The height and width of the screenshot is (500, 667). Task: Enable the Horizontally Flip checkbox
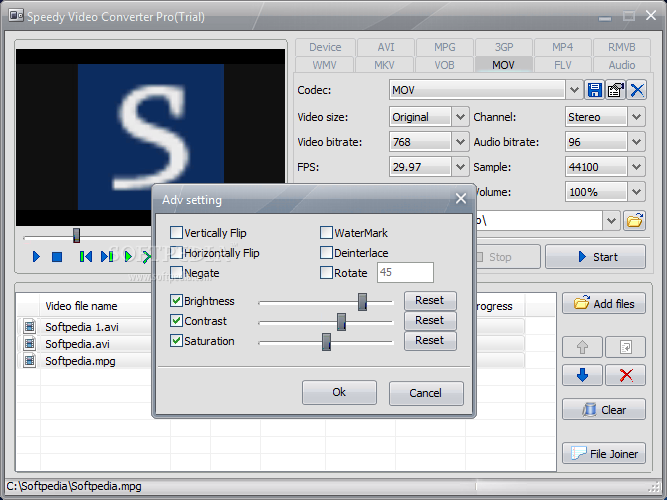pos(176,253)
